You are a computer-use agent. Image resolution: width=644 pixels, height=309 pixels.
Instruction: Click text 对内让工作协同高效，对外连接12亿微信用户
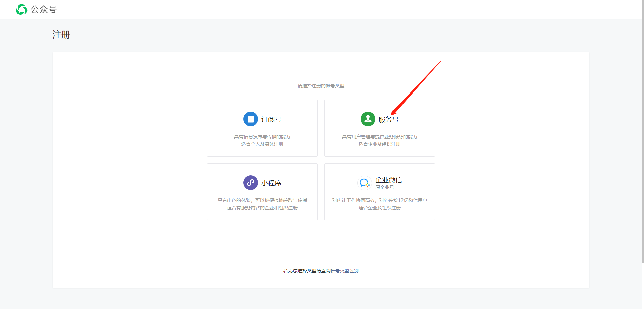coord(380,200)
